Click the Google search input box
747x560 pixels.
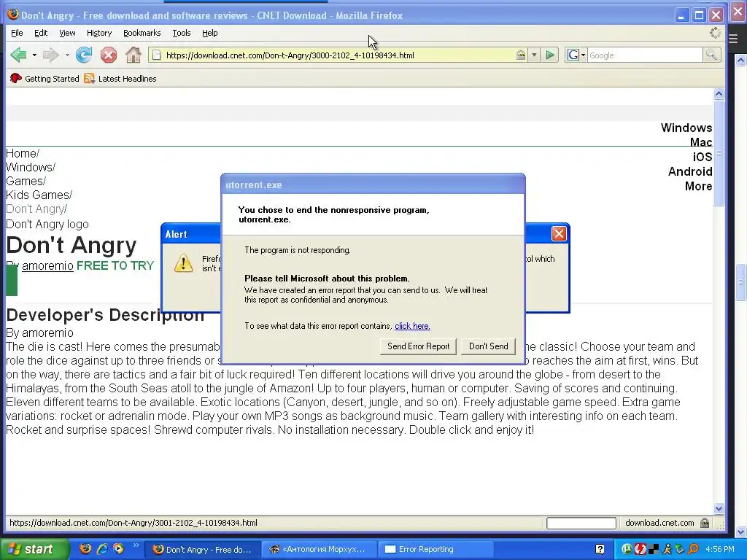click(x=645, y=55)
